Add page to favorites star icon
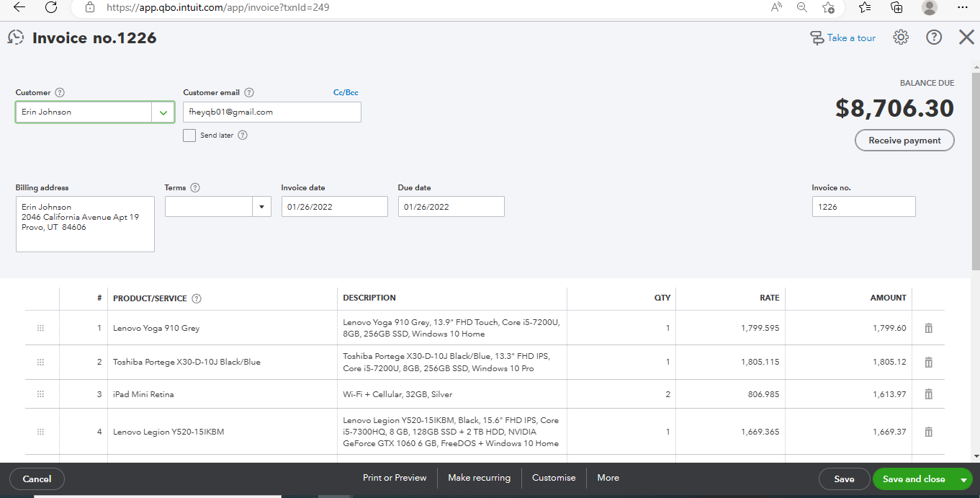The width and height of the screenshot is (980, 498). click(829, 7)
